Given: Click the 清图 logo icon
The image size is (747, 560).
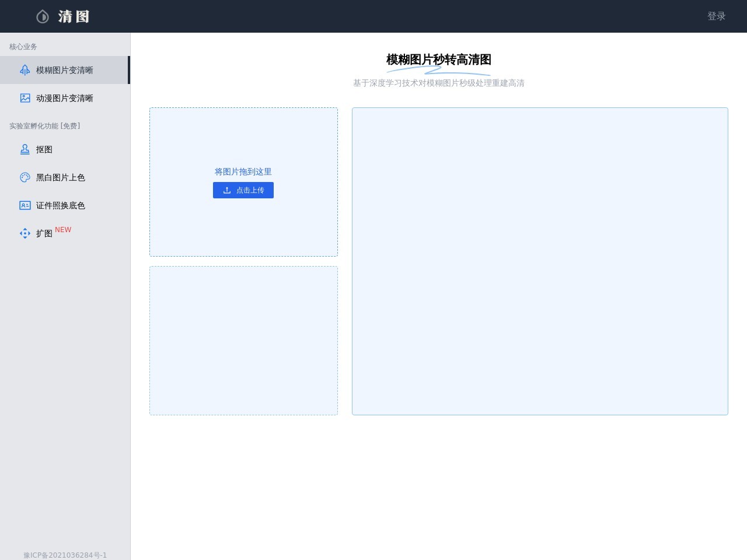Looking at the screenshot, I should tap(43, 16).
